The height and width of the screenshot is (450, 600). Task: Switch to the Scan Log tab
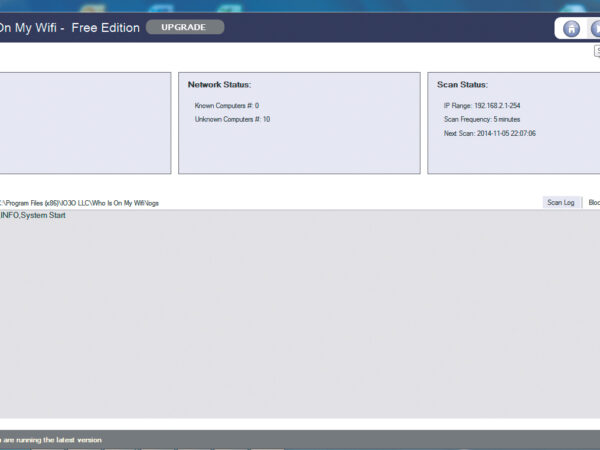(x=560, y=202)
